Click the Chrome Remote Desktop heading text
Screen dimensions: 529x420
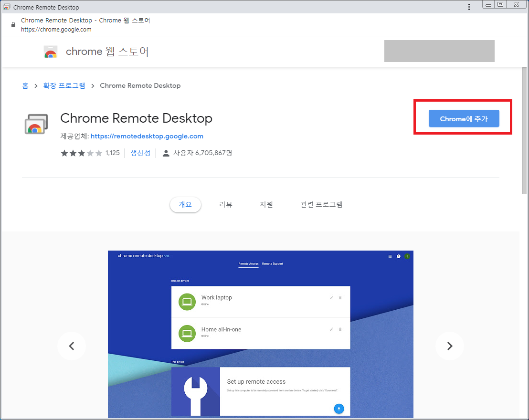[x=136, y=118]
